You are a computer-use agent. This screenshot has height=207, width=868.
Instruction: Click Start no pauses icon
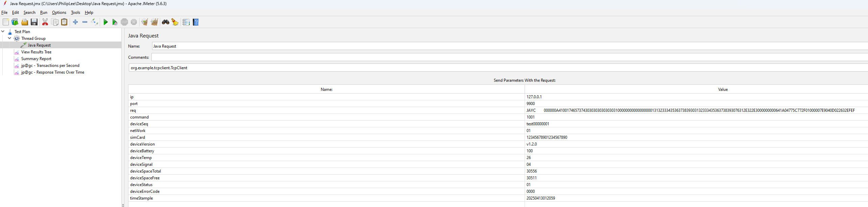115,22
